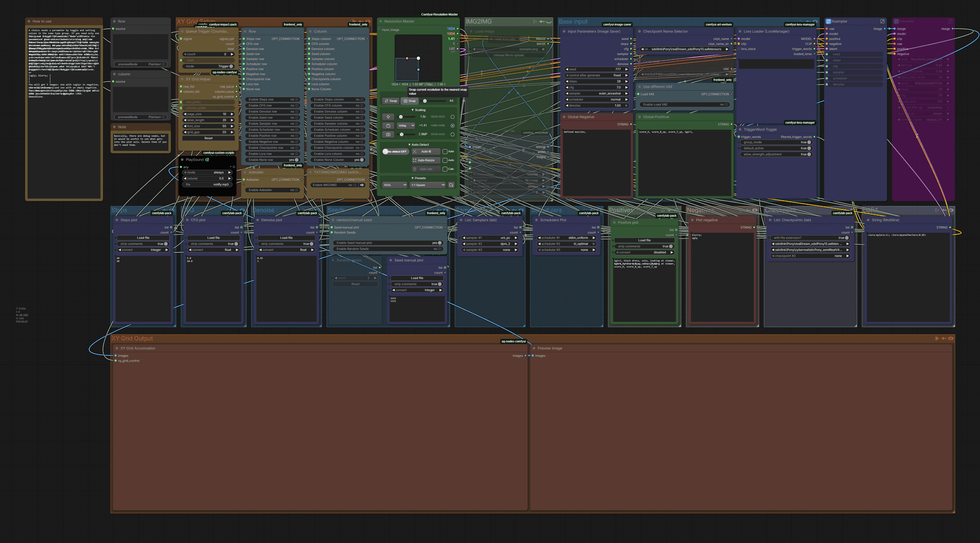Open the control after generate dropdown

[597, 76]
